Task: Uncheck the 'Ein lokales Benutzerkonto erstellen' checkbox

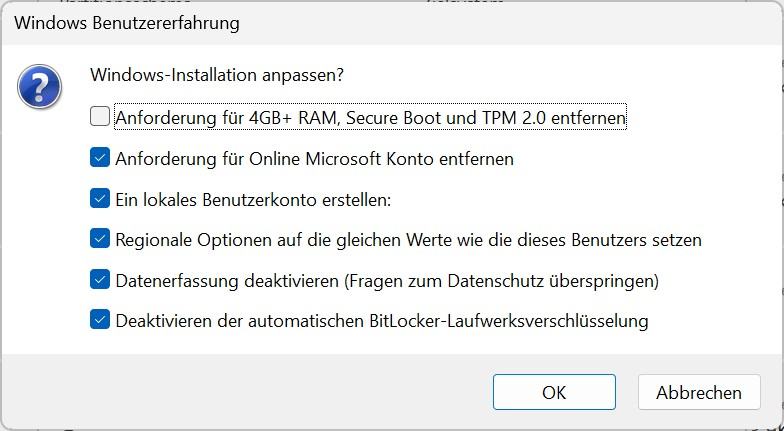Action: pyautogui.click(x=100, y=198)
